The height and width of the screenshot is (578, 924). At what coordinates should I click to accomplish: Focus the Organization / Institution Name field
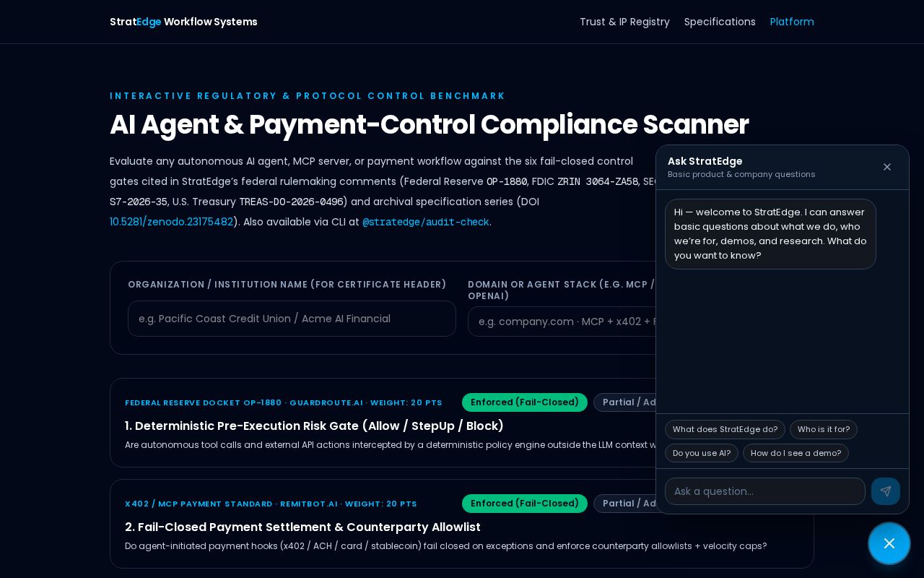(x=292, y=319)
